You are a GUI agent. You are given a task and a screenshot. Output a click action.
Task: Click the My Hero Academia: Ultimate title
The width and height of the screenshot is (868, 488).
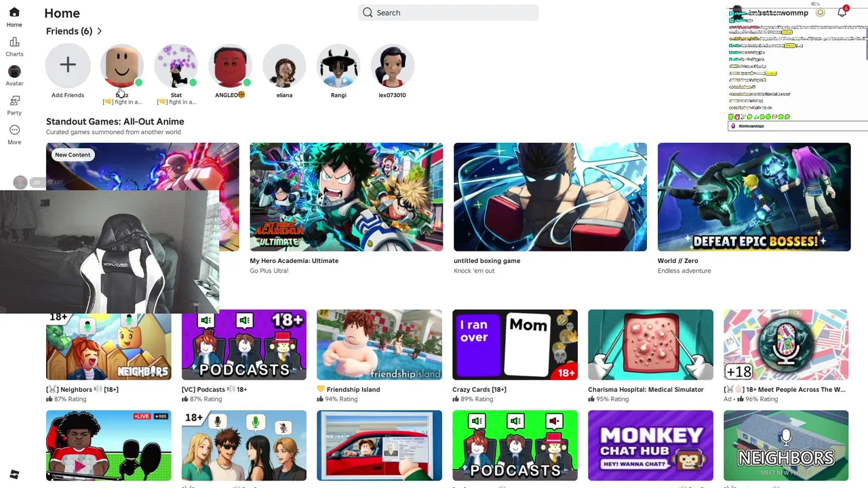[x=294, y=260]
